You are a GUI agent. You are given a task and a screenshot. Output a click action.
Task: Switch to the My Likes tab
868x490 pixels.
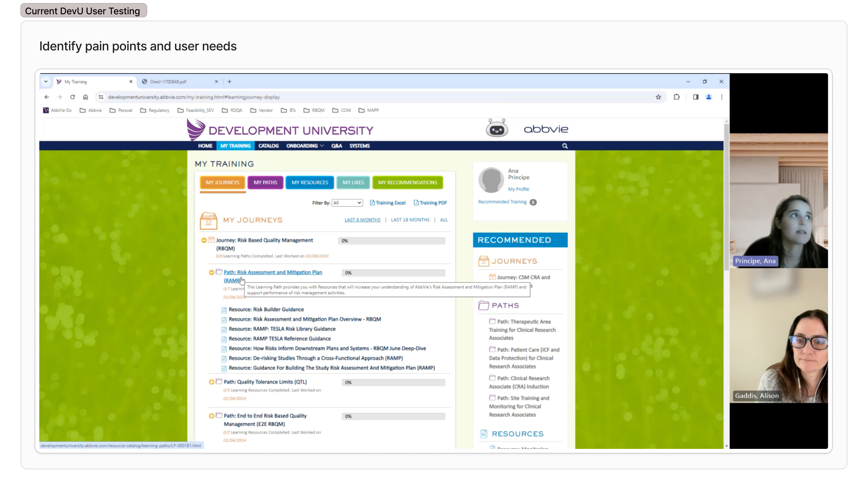353,182
